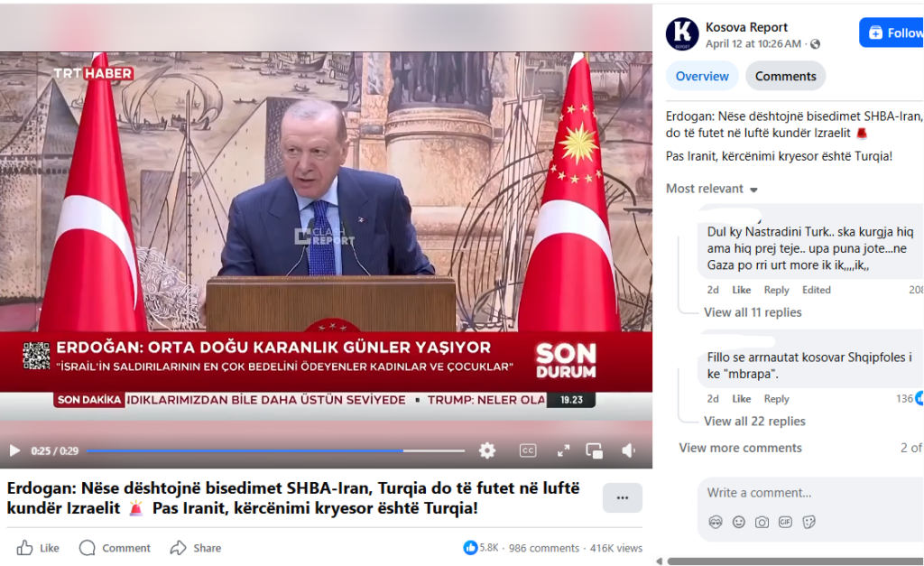Select the Overview tab
The width and height of the screenshot is (924, 566).
[702, 76]
